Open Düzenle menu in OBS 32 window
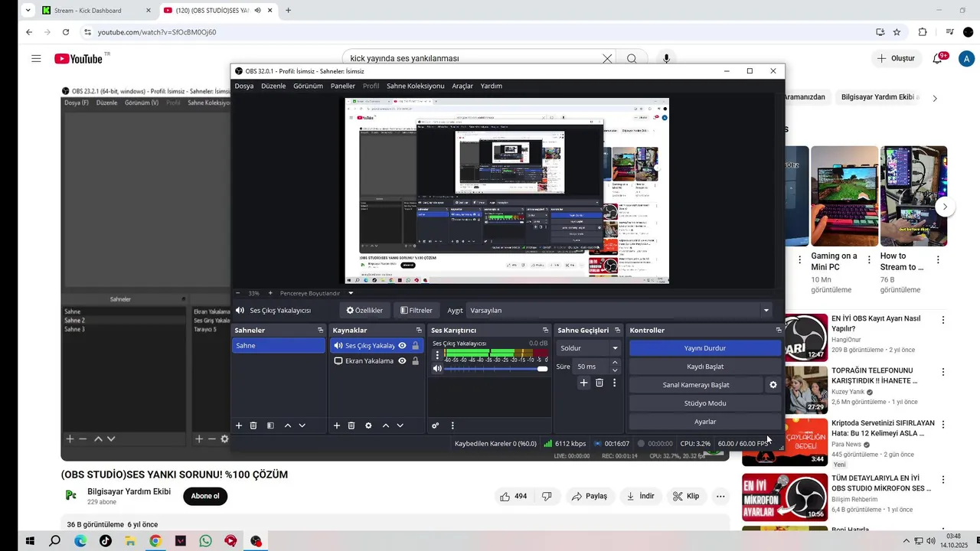The width and height of the screenshot is (980, 551). pyautogui.click(x=273, y=86)
